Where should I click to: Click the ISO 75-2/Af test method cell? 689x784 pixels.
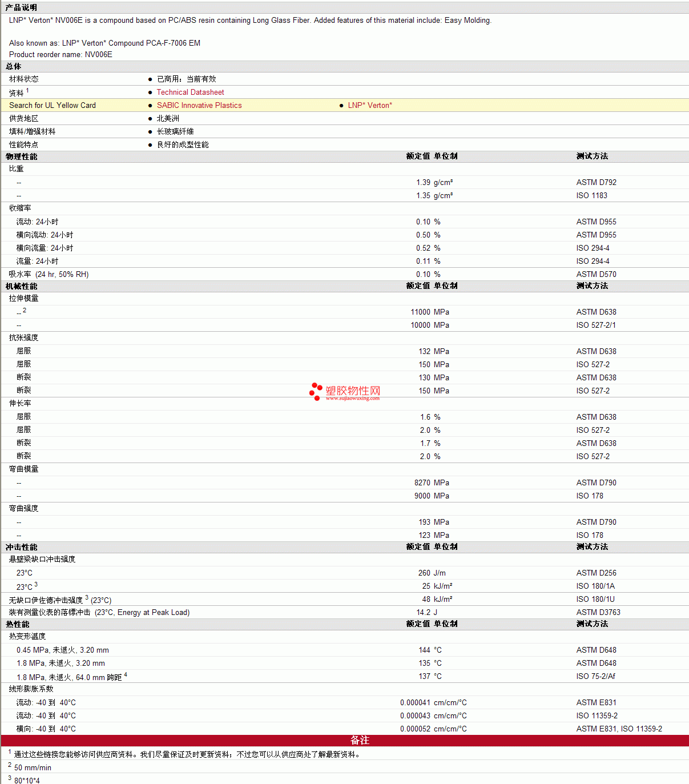[596, 676]
